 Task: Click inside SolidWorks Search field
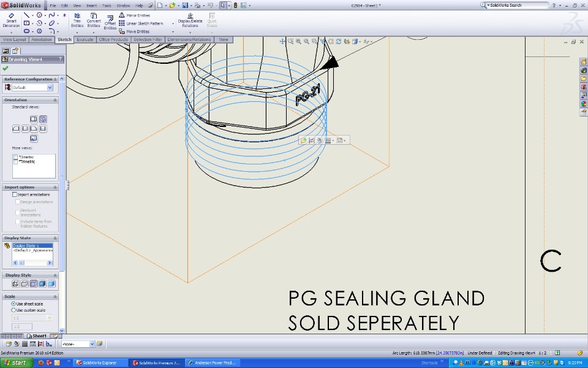click(518, 6)
